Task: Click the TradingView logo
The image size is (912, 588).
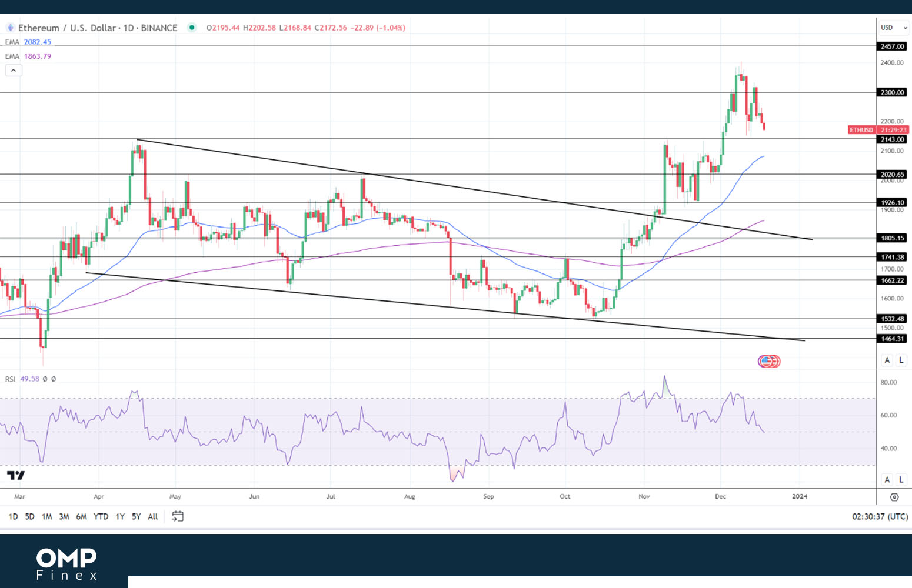Action: click(16, 475)
